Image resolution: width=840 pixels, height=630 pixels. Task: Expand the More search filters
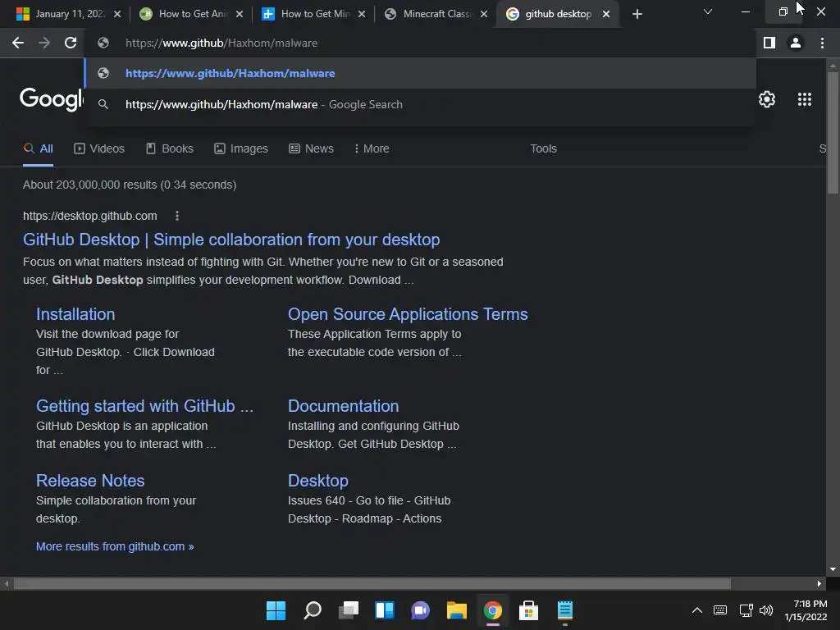pyautogui.click(x=372, y=149)
